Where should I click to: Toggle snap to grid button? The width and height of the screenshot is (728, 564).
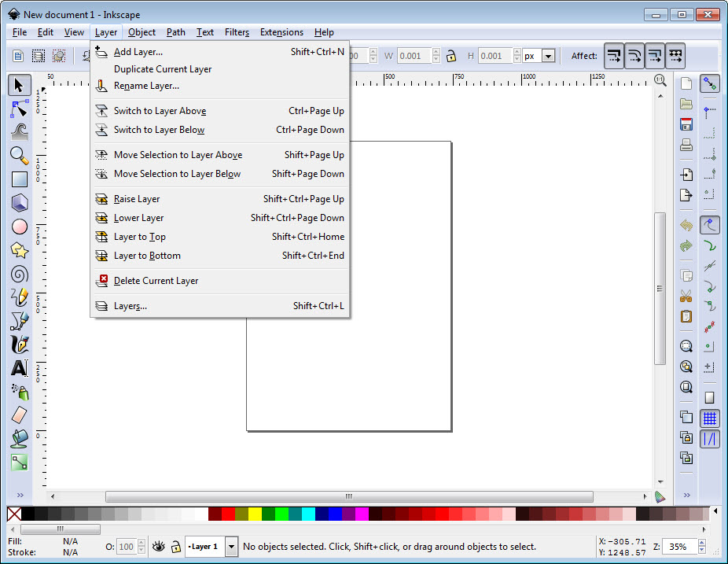pyautogui.click(x=710, y=418)
